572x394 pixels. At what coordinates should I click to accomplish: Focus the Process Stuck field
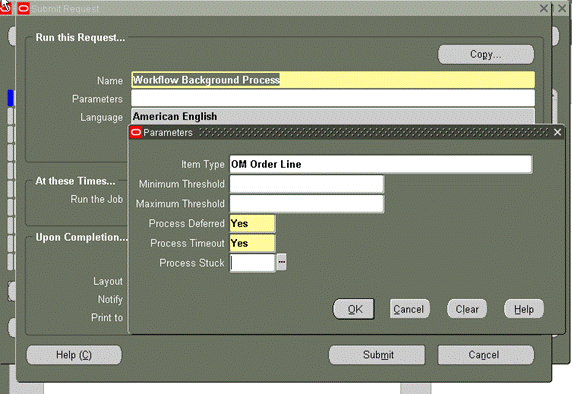[x=252, y=262]
